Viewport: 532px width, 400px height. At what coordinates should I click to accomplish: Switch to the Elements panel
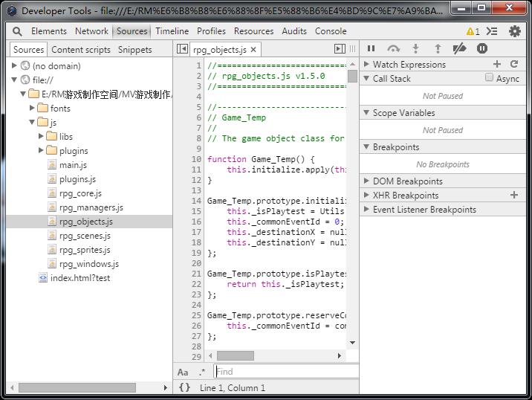tap(49, 31)
